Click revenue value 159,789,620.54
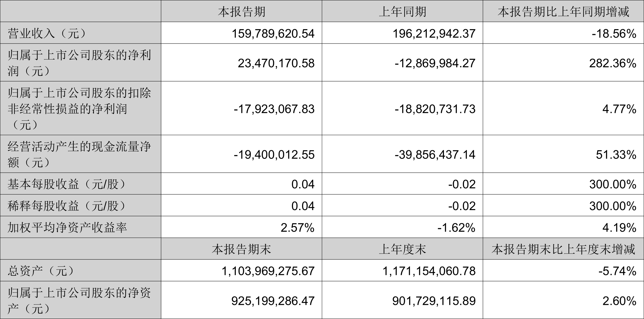Viewport: 644px width, 319px height. pyautogui.click(x=273, y=34)
